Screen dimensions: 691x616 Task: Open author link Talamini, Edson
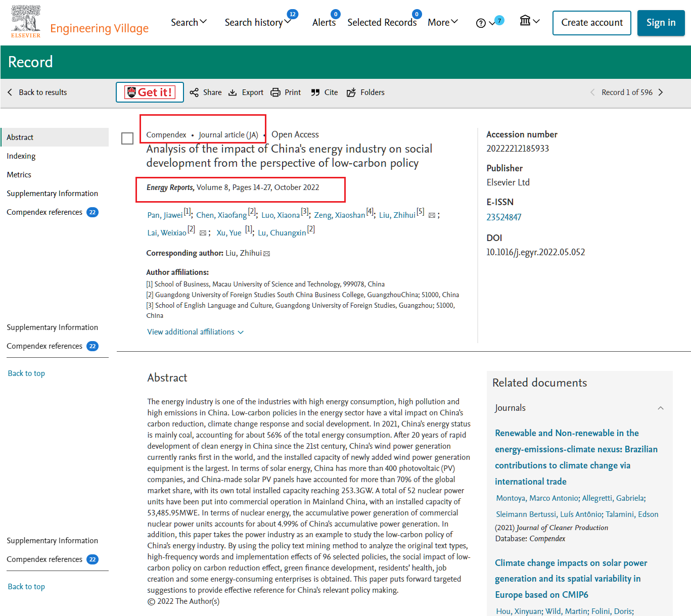click(632, 514)
